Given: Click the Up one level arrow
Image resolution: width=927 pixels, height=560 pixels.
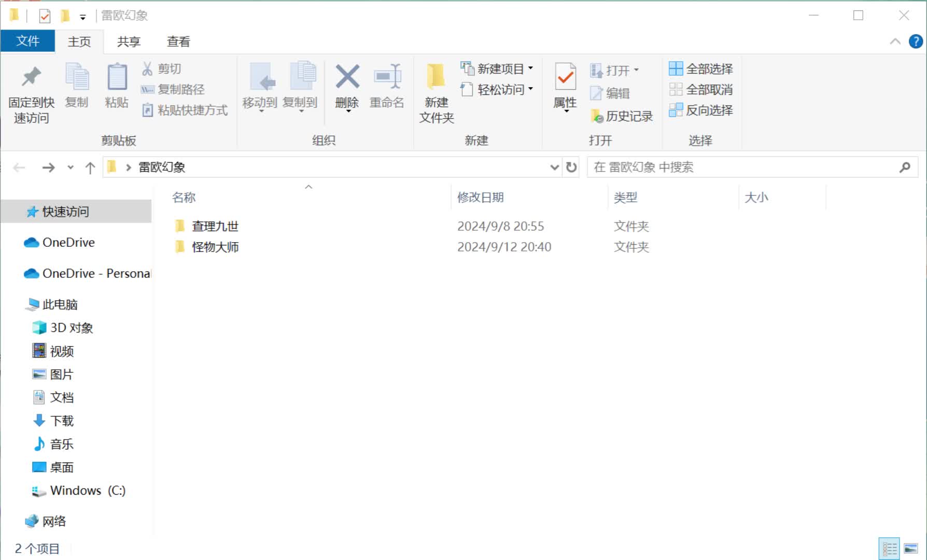Looking at the screenshot, I should pyautogui.click(x=90, y=167).
